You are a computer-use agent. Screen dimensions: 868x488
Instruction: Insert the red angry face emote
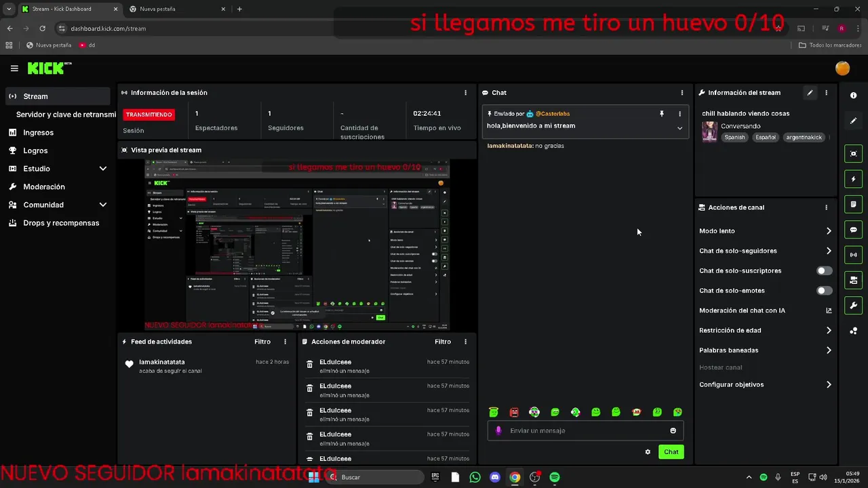coord(514,412)
